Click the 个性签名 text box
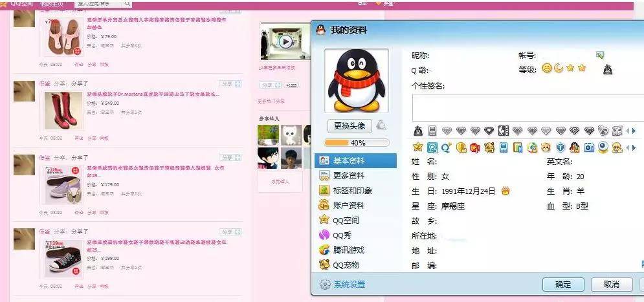 [x=528, y=107]
